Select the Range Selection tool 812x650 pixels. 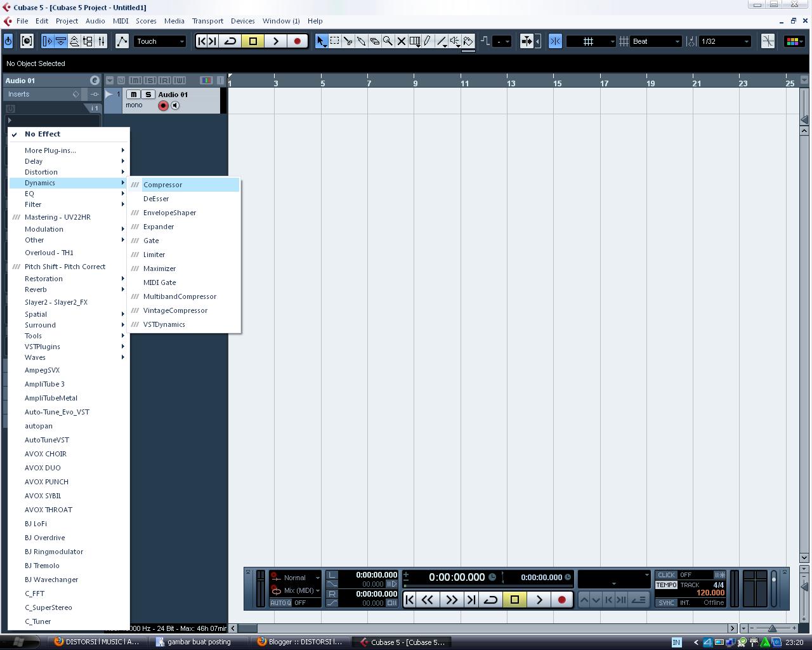point(334,41)
